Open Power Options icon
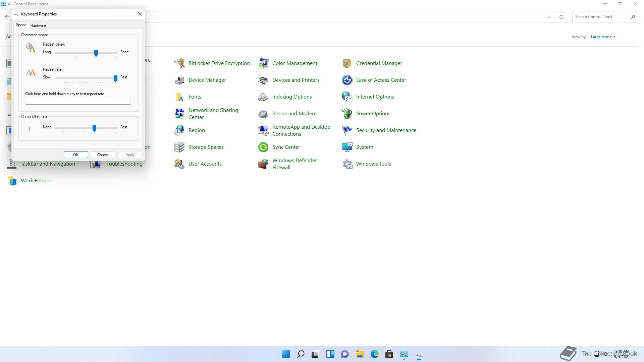This screenshot has width=644, height=362. click(347, 113)
